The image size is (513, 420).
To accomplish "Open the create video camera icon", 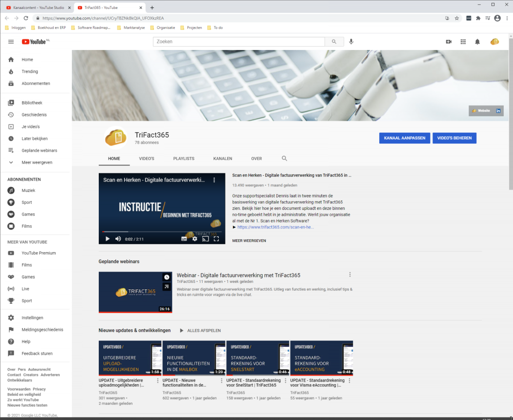I will pos(448,41).
